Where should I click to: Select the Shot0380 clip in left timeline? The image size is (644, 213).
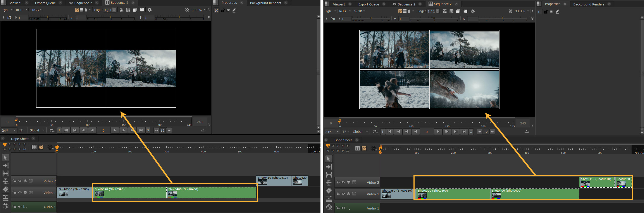pyautogui.click(x=74, y=192)
